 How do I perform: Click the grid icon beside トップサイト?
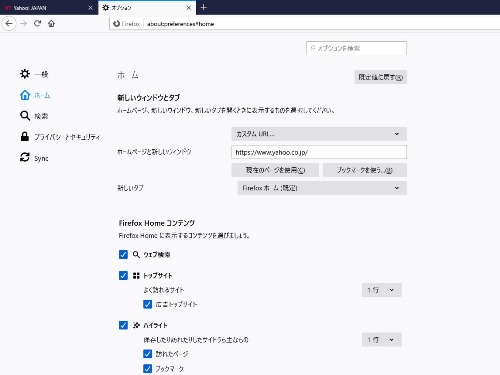136,276
